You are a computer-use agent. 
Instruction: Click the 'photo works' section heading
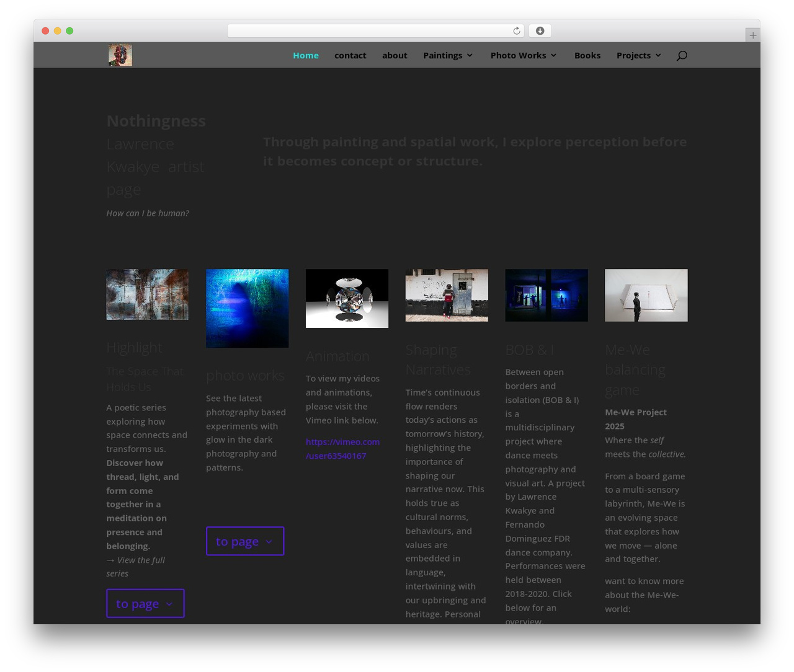(x=245, y=376)
